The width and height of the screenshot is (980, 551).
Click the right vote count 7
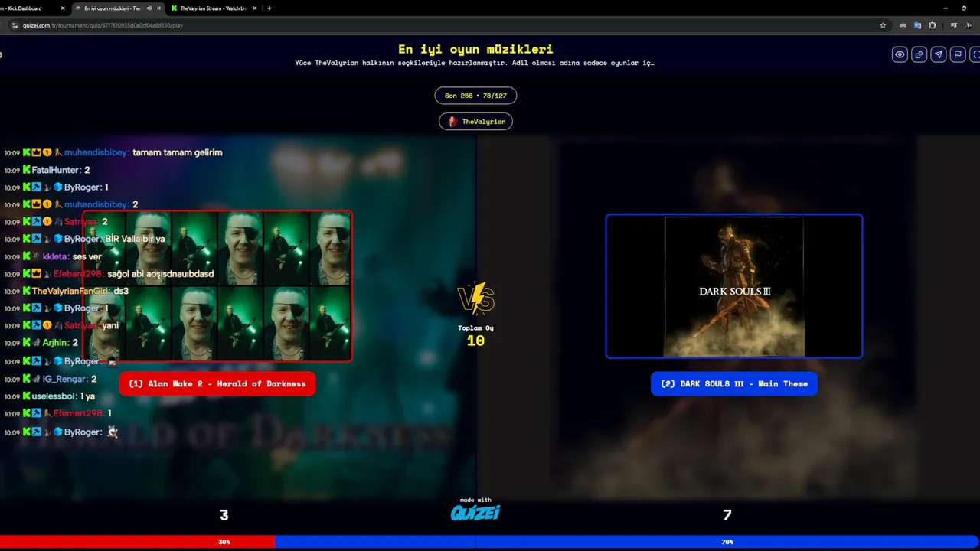point(727,516)
